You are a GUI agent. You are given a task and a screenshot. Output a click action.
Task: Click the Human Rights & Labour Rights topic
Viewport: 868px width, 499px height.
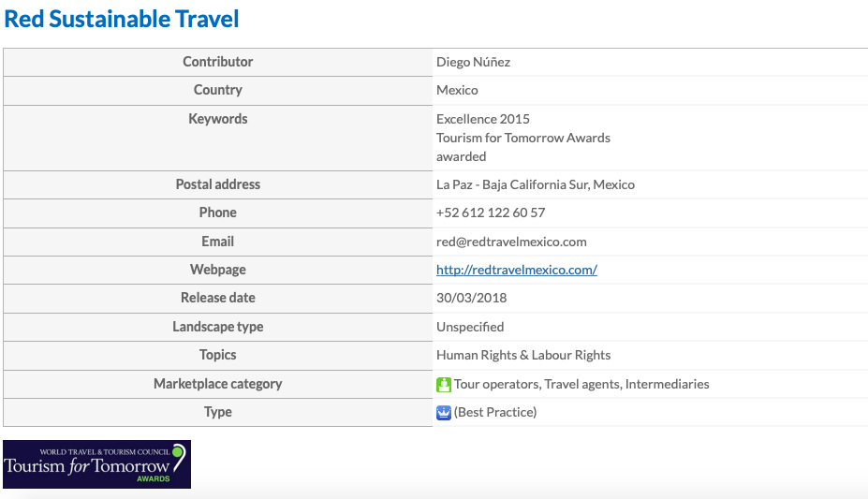pyautogui.click(x=523, y=355)
